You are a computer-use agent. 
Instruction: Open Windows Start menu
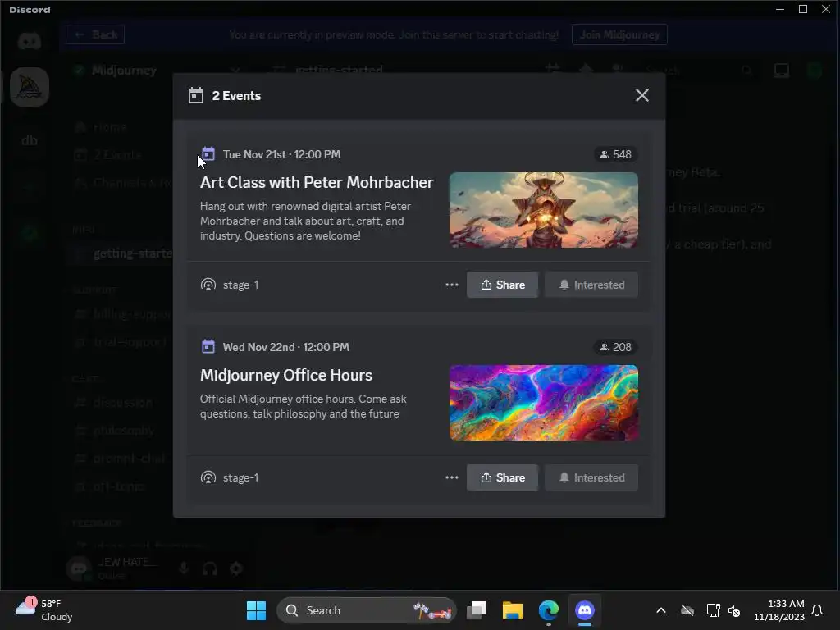256,610
